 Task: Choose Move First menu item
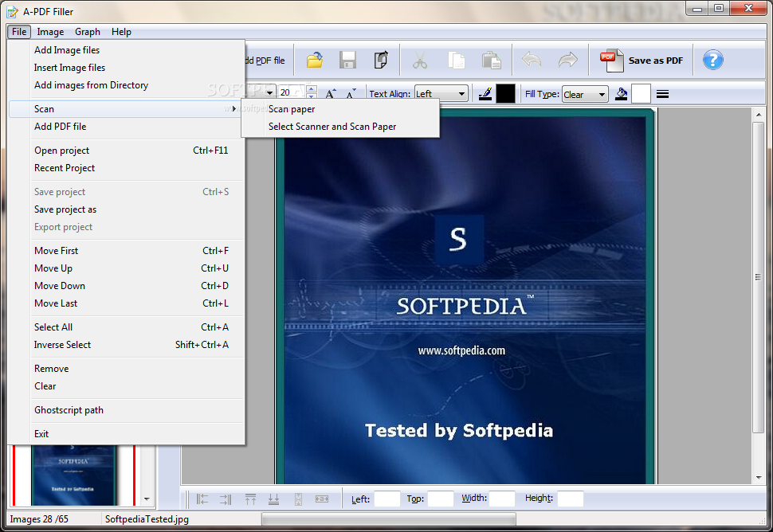point(127,251)
